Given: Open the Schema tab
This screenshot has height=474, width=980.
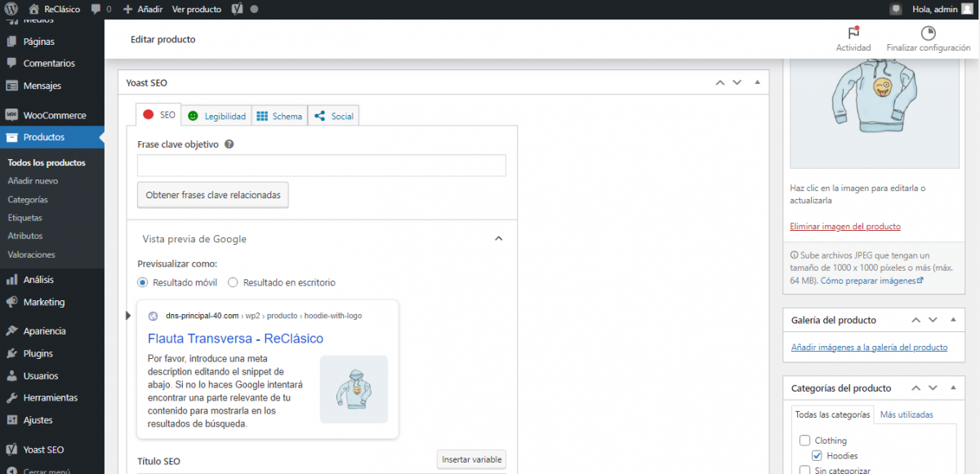Looking at the screenshot, I should [x=279, y=116].
